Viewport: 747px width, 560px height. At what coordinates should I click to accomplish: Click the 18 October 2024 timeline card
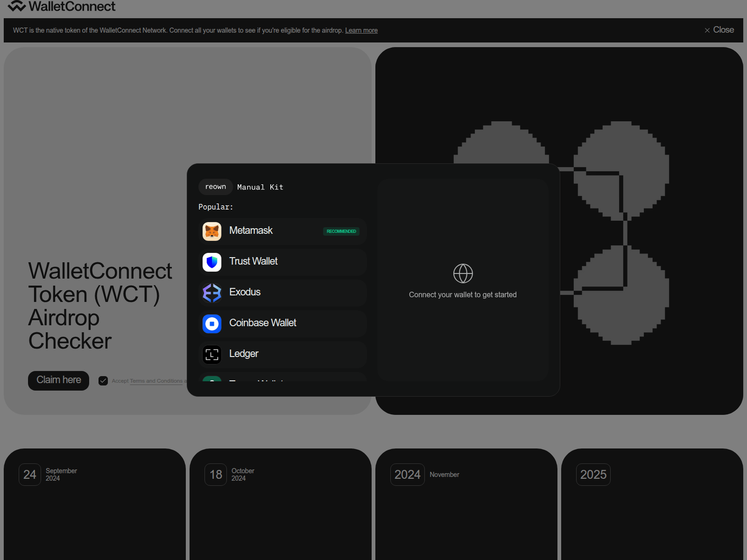click(280, 504)
